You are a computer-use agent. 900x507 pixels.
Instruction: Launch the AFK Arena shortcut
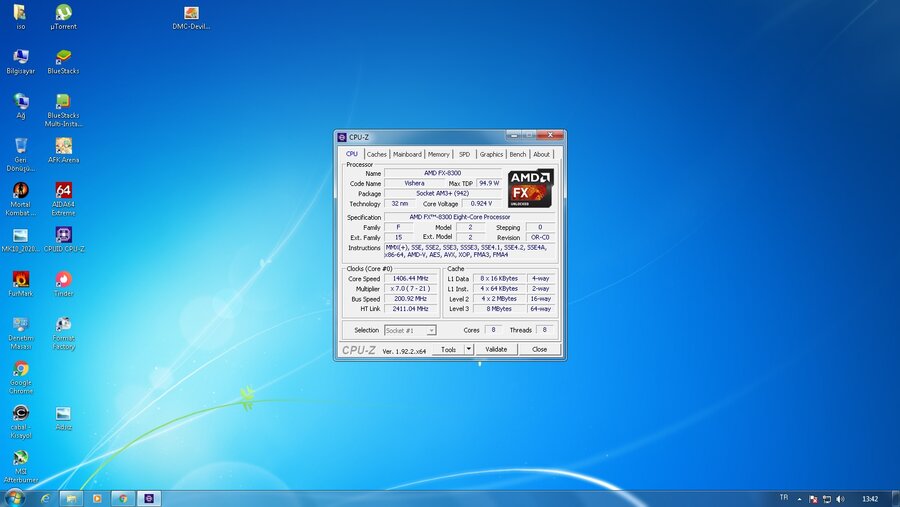[x=63, y=150]
